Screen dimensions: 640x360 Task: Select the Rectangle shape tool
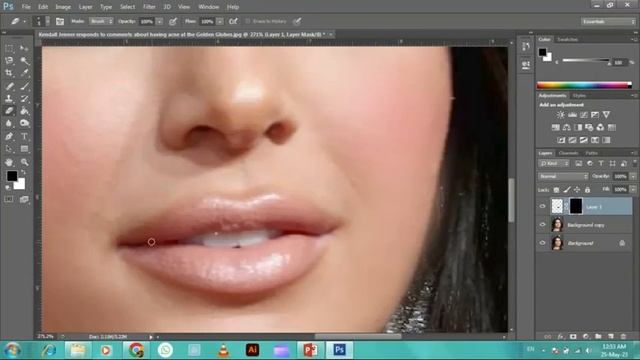coord(24,149)
